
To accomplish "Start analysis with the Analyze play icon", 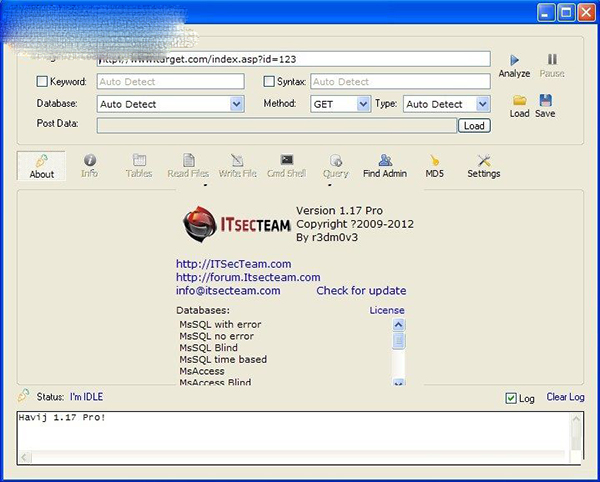I will (514, 60).
